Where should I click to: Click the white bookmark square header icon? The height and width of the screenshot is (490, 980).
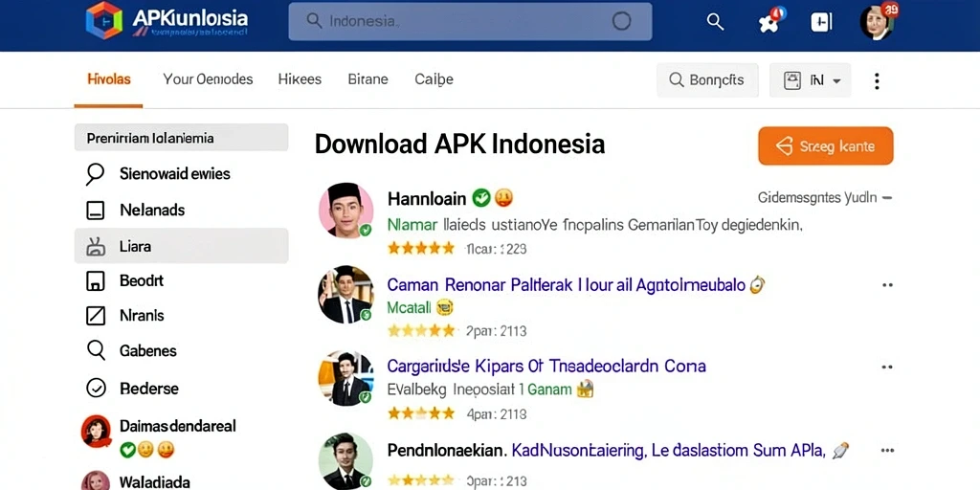tap(821, 22)
